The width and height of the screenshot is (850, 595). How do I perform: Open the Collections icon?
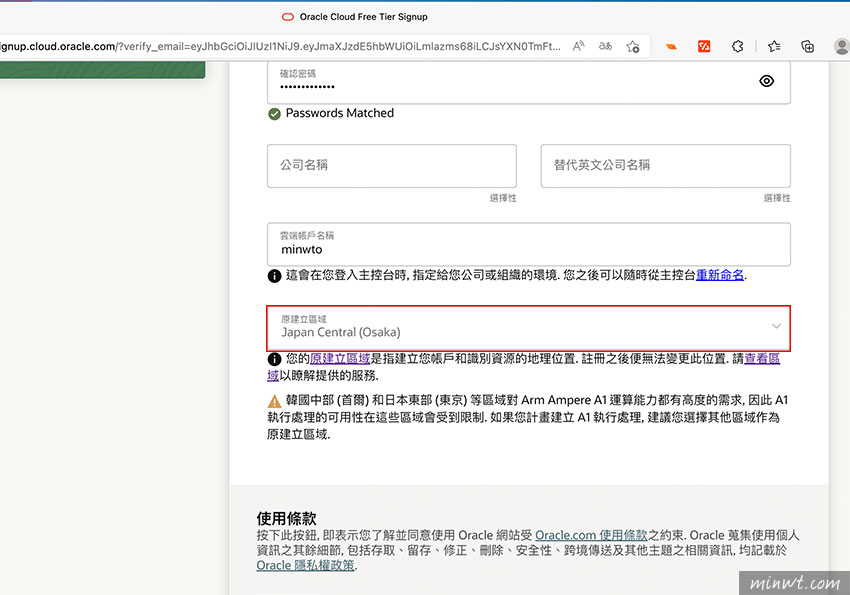(x=807, y=47)
